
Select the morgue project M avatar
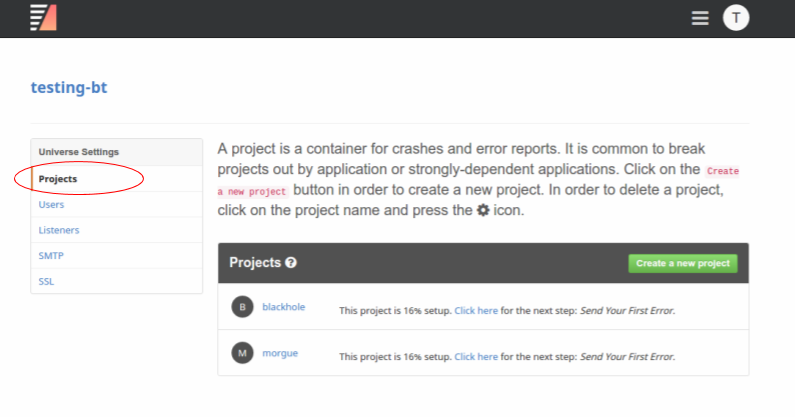[x=241, y=352]
